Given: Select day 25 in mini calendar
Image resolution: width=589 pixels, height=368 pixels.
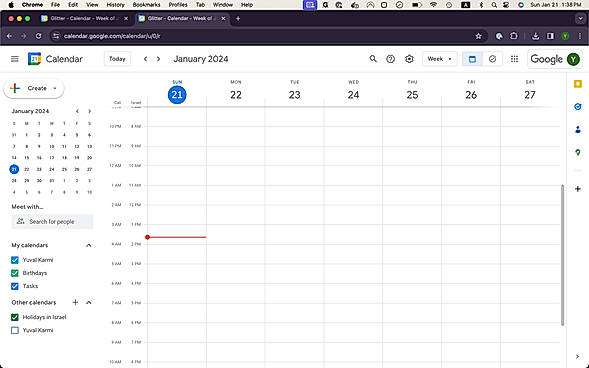Looking at the screenshot, I should [x=64, y=169].
